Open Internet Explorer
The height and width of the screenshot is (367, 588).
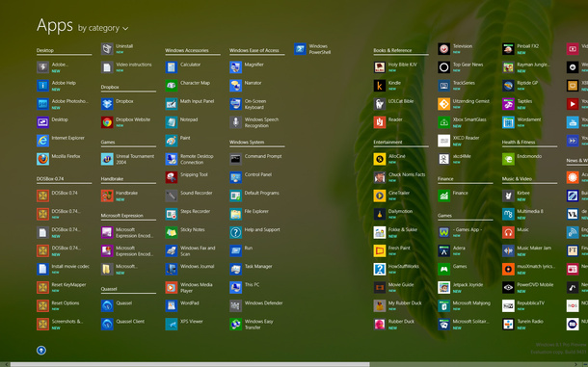[x=61, y=141]
